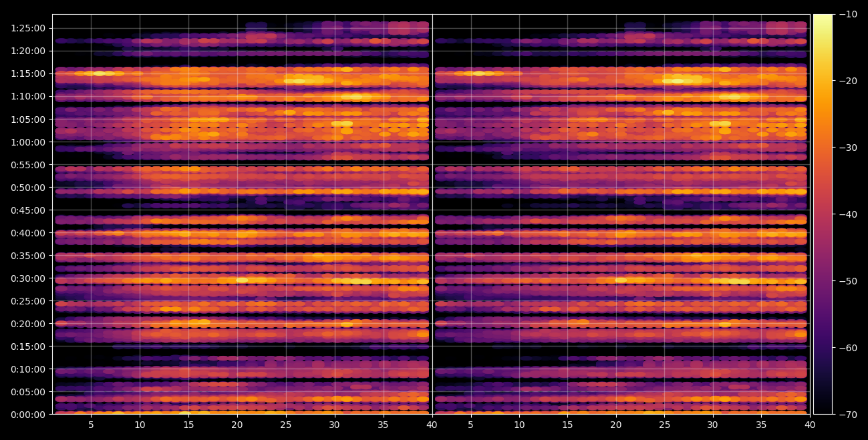
Task: Click x-axis tick 20 of left heatmap
Action: (237, 425)
